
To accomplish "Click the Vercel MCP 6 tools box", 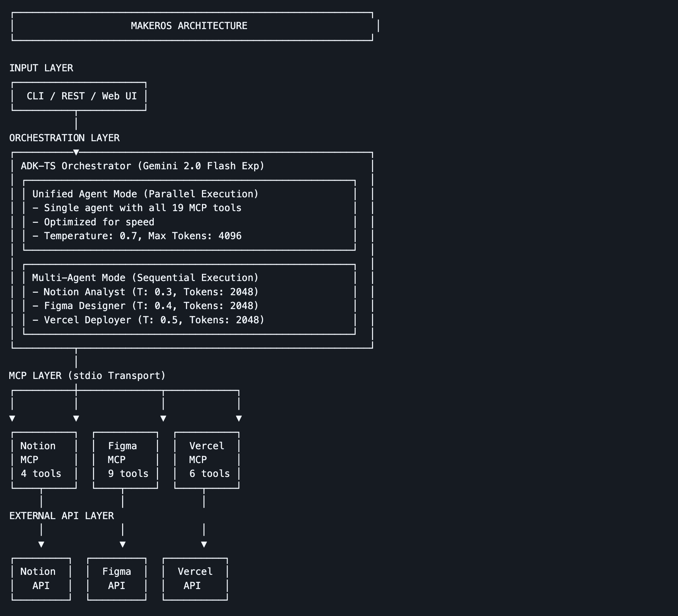I will click(x=207, y=460).
